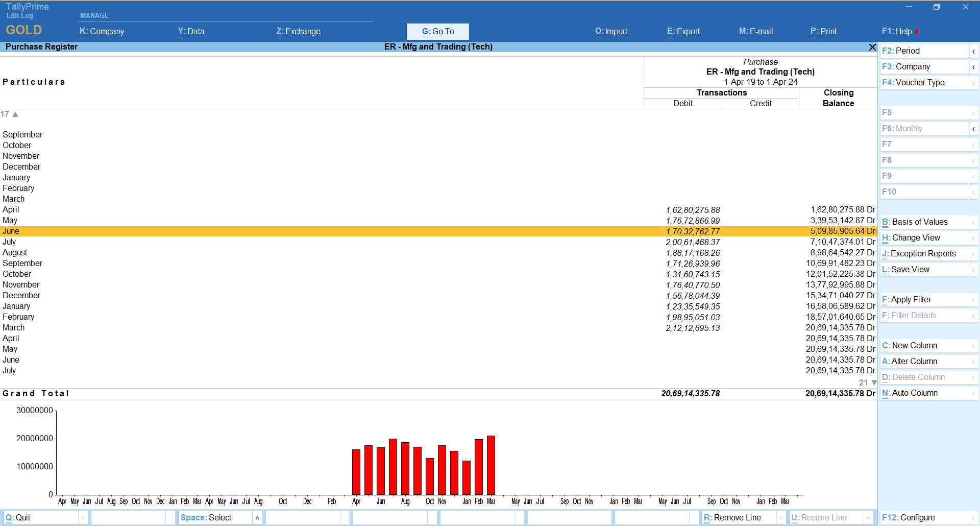Screen dimensions: 980x526
Task: Expand the chevron next to F6: Monthly
Action: (x=973, y=129)
